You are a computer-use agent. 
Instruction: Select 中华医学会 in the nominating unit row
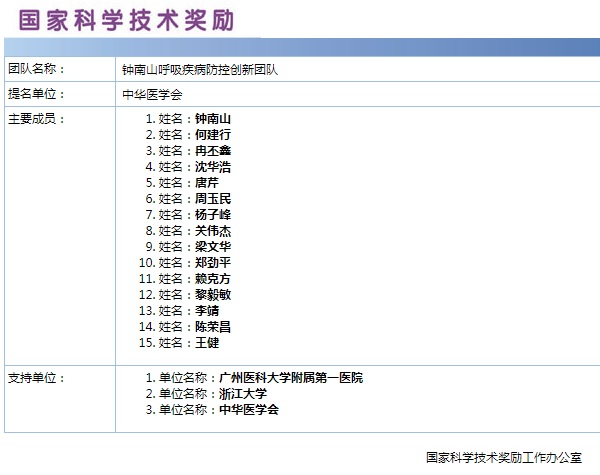(152, 95)
